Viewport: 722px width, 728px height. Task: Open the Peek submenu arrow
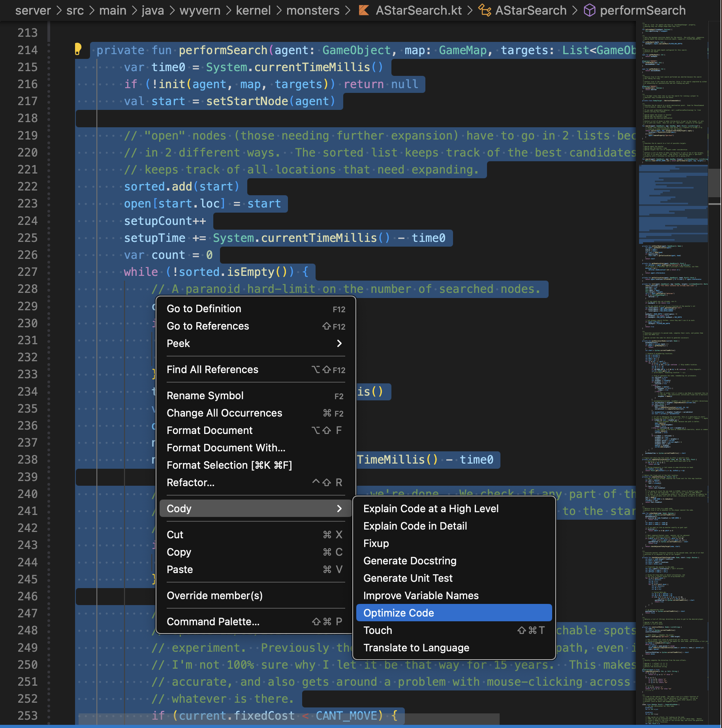pyautogui.click(x=339, y=343)
